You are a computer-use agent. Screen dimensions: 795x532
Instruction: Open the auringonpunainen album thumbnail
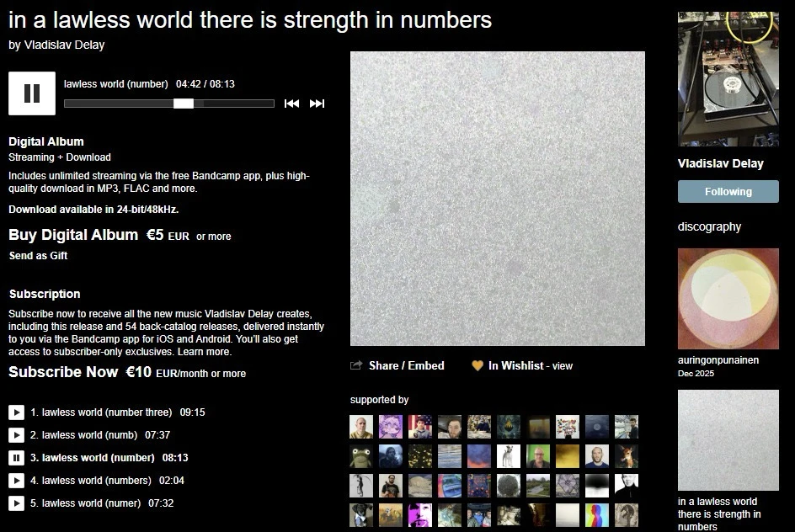(728, 298)
